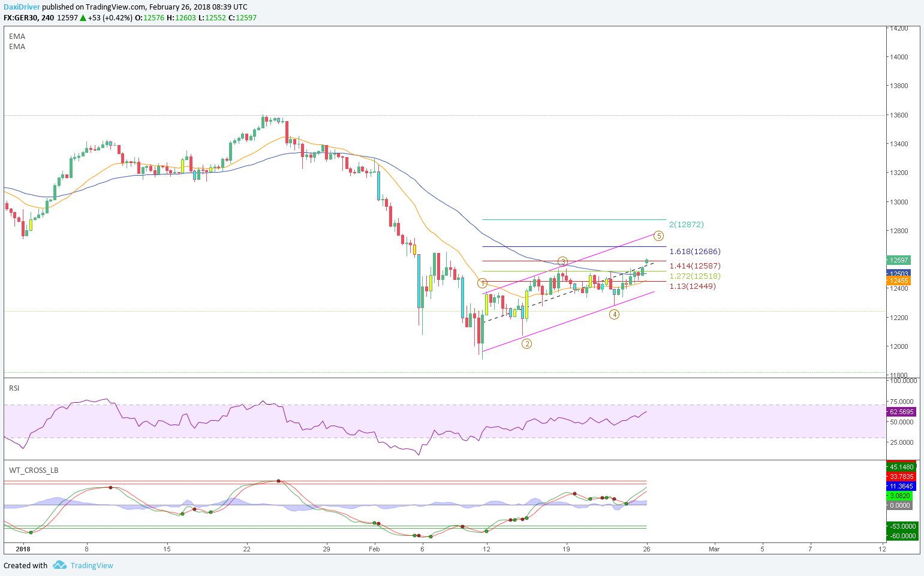Click the green up-arrow next to +53
The image size is (924, 576).
(83, 17)
